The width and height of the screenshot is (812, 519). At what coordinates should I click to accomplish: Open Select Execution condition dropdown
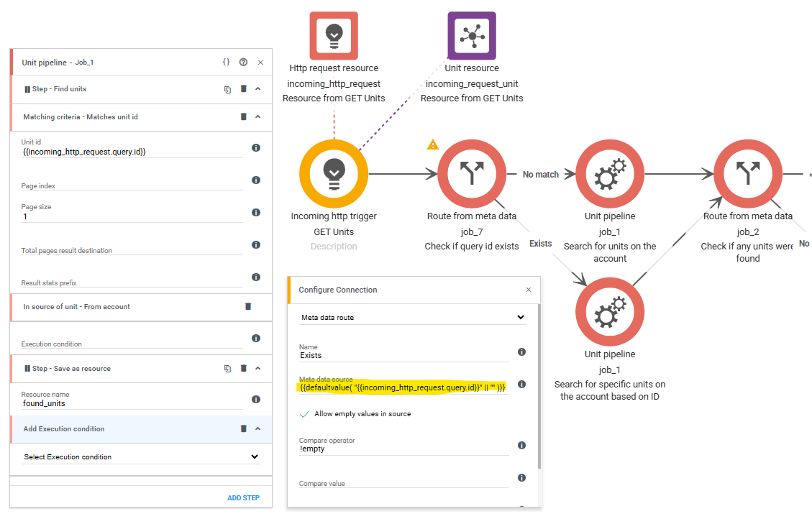pyautogui.click(x=140, y=457)
